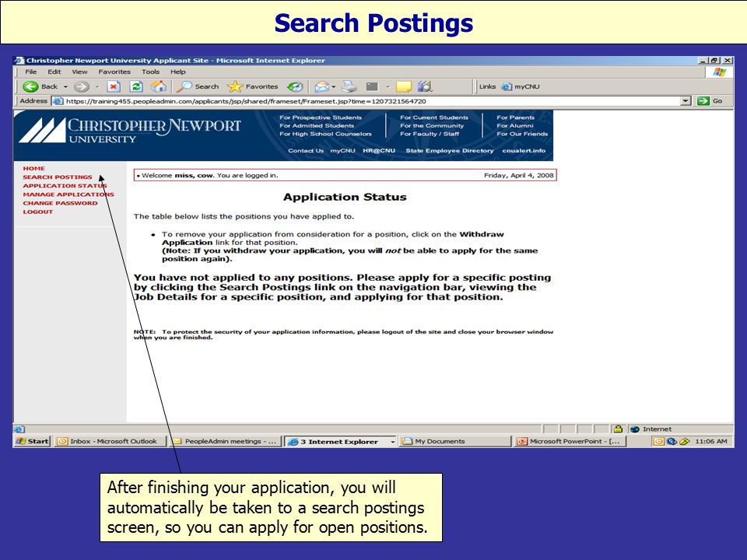The image size is (747, 560).
Task: Click the Christopher Newport University logo
Action: (130, 130)
